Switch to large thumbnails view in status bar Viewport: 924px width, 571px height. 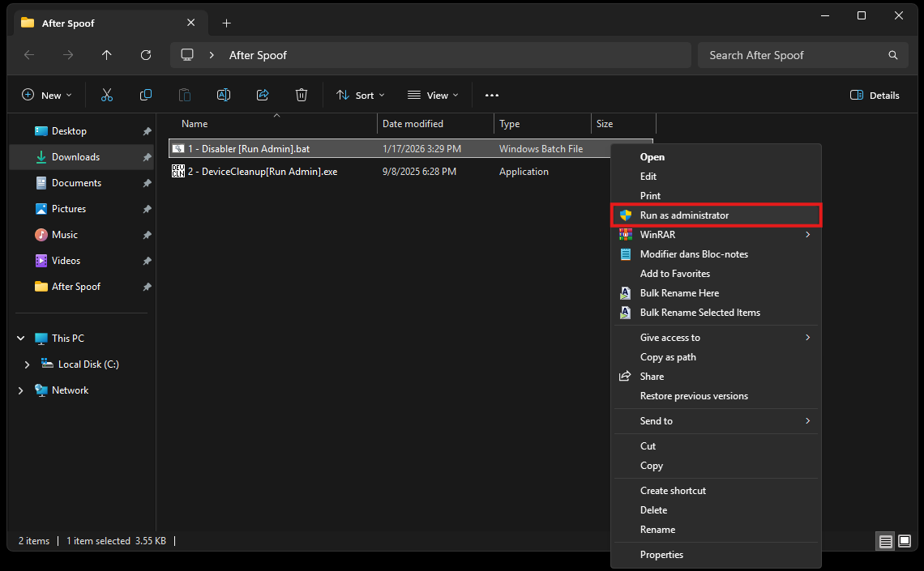[x=905, y=541]
